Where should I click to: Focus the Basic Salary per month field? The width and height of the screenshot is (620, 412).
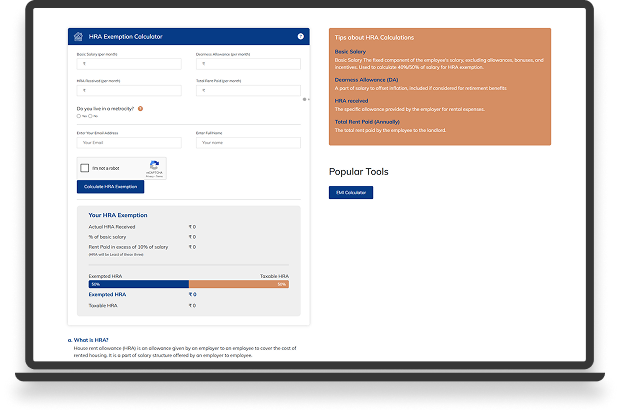[x=129, y=64]
